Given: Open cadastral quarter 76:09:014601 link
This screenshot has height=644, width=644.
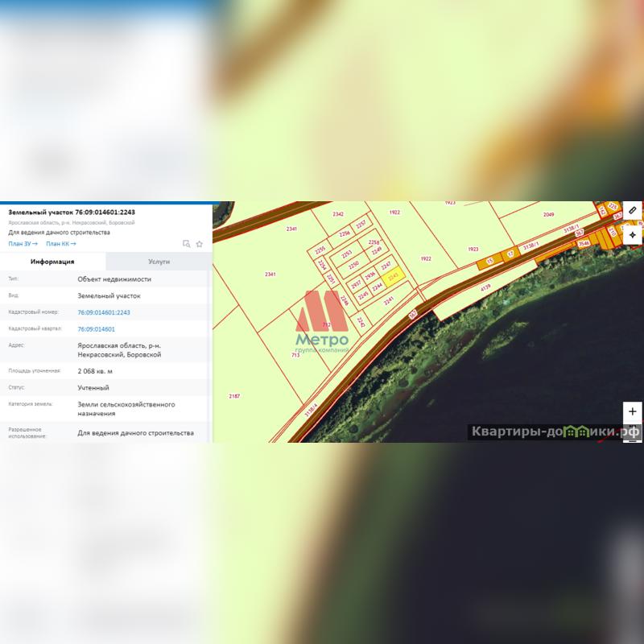Looking at the screenshot, I should pos(96,329).
